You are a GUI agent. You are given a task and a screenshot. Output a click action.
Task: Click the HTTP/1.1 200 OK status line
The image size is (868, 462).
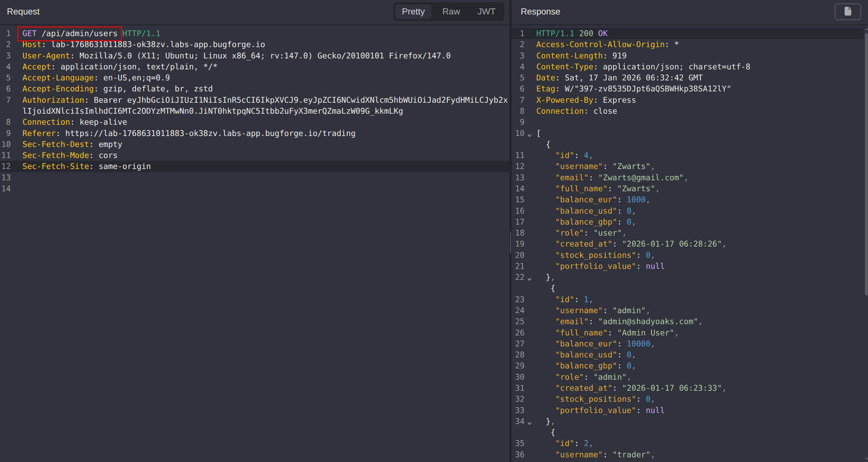pyautogui.click(x=571, y=33)
